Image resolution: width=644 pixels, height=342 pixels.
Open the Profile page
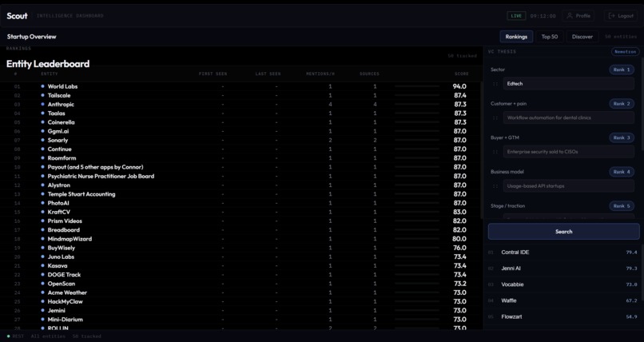tap(578, 16)
